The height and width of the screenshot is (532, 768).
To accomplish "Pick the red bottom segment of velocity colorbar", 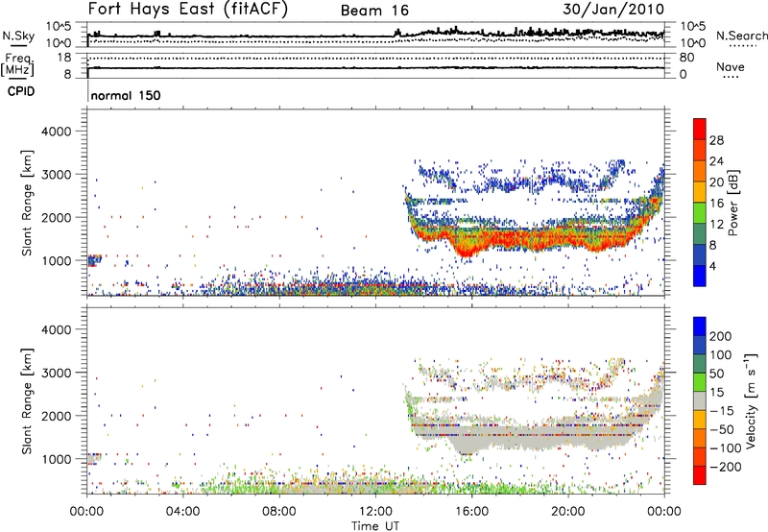I will 700,475.
